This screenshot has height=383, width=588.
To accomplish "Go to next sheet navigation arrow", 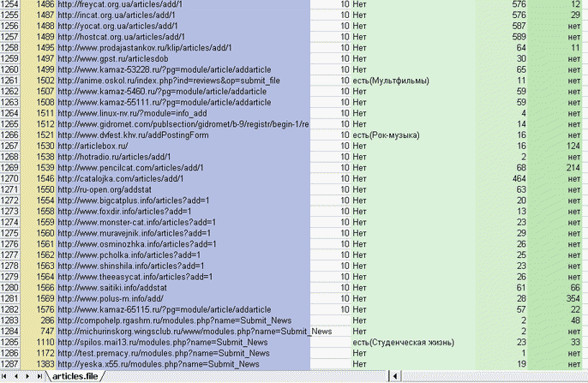I will [x=27, y=376].
